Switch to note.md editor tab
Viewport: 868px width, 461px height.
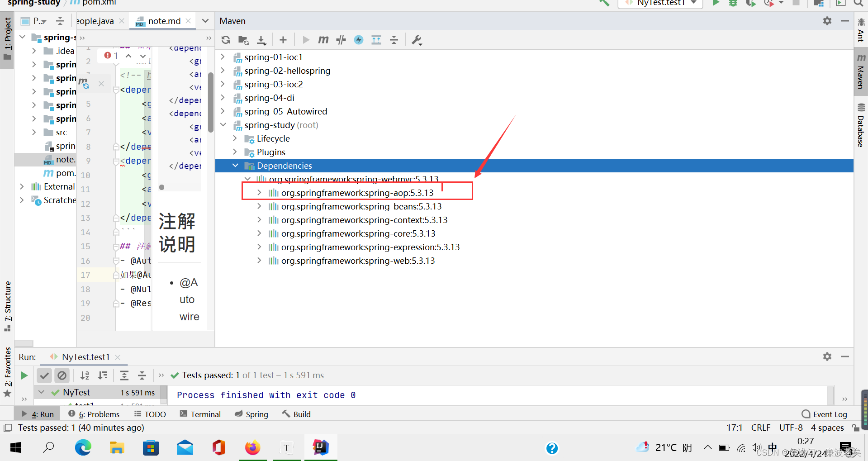click(164, 21)
